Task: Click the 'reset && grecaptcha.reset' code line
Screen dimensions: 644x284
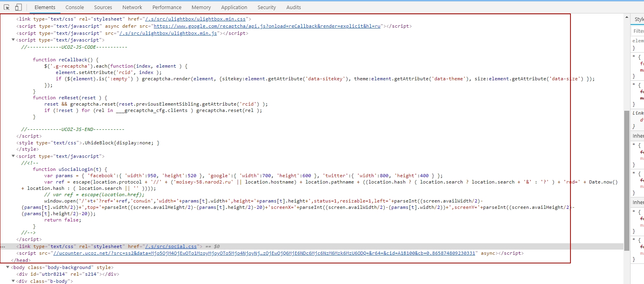Action: point(156,104)
